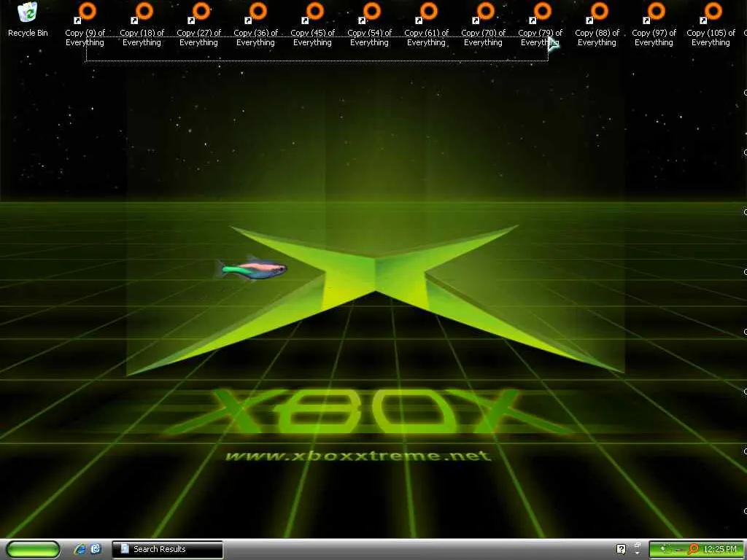Select the Copy (27) of Everything shortcut
Viewport: 747px width, 560px height.
pos(198,25)
